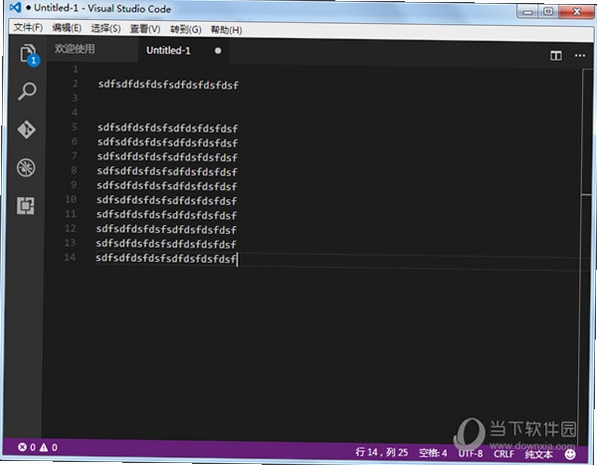Maximize the Visual Studio Code window

click(548, 11)
